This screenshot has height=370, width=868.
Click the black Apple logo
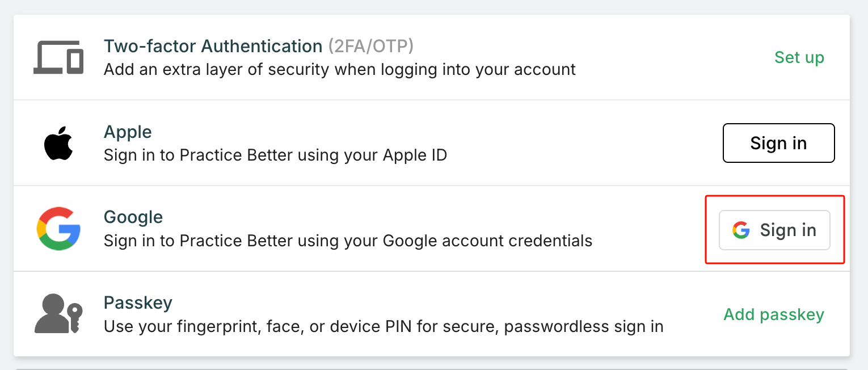tap(58, 143)
